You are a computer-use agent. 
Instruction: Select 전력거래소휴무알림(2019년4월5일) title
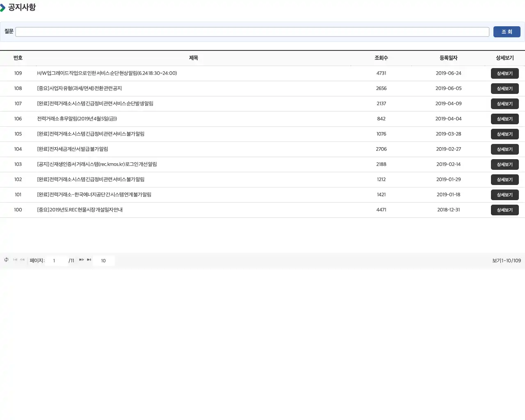77,119
